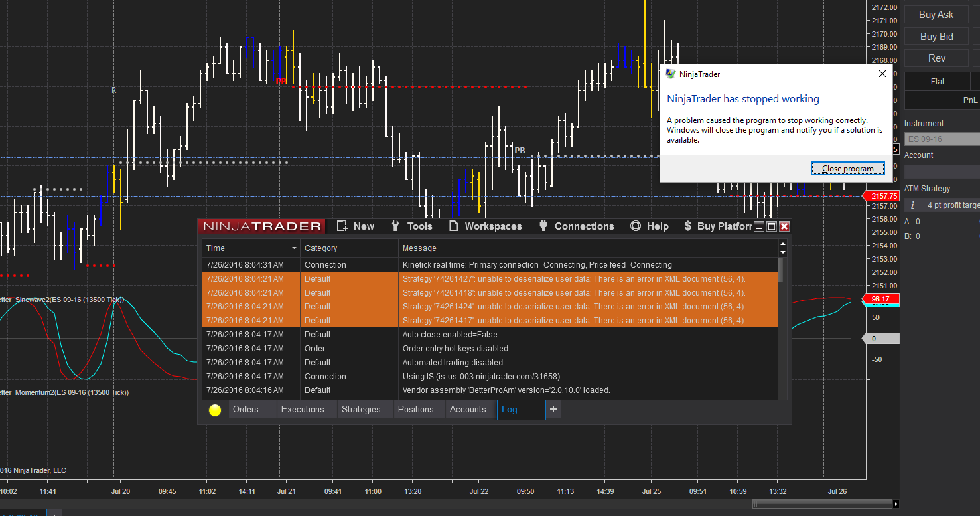Click the ATM Strategy info icon

point(912,205)
